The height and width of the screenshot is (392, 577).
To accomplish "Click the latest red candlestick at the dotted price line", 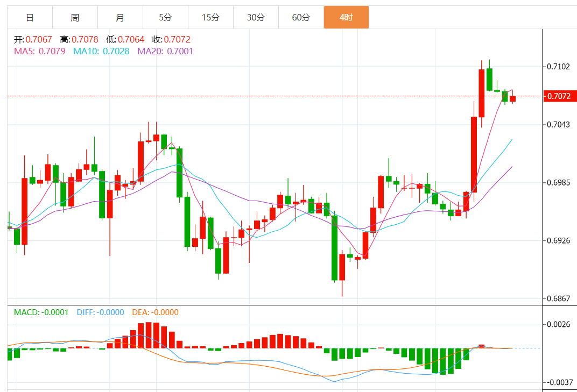I will [512, 98].
